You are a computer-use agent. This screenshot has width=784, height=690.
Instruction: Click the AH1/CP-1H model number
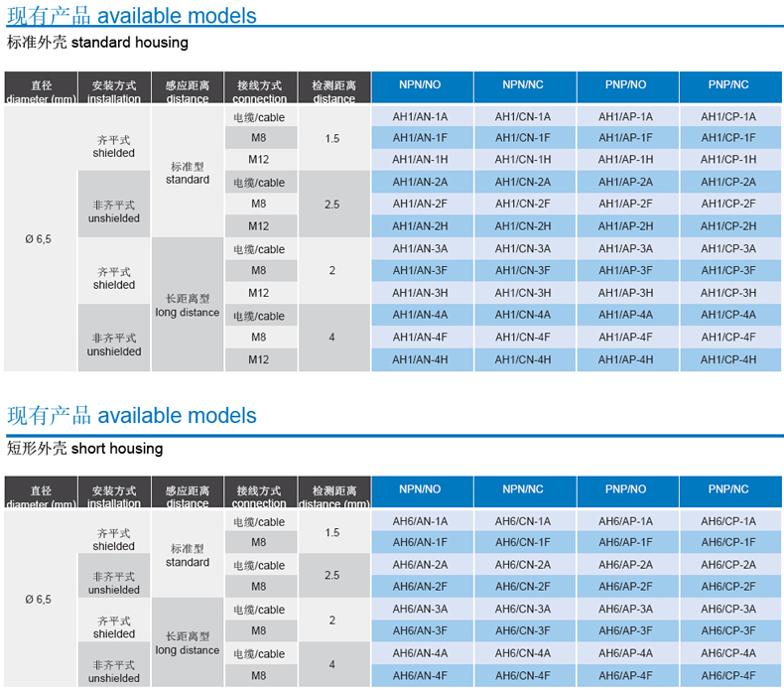[728, 160]
